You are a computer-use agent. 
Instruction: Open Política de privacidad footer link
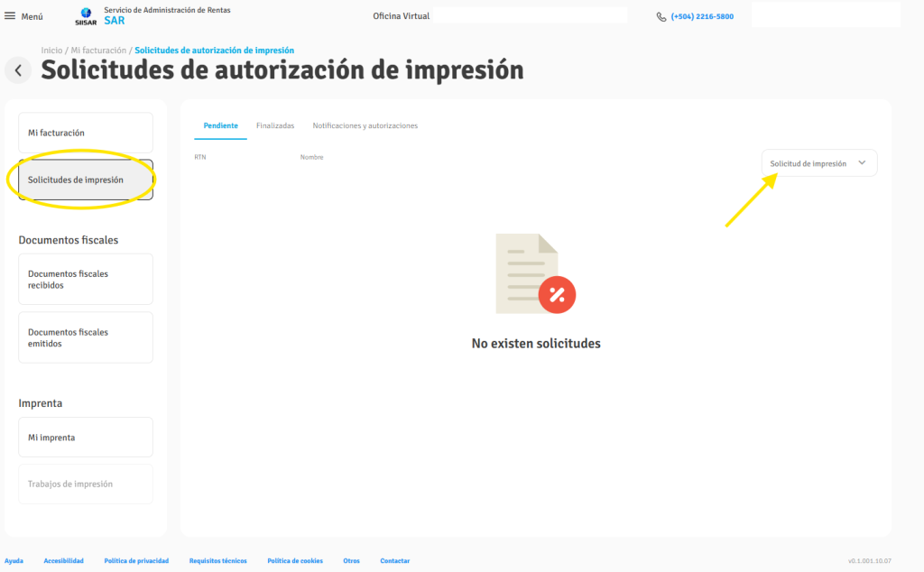[136, 561]
